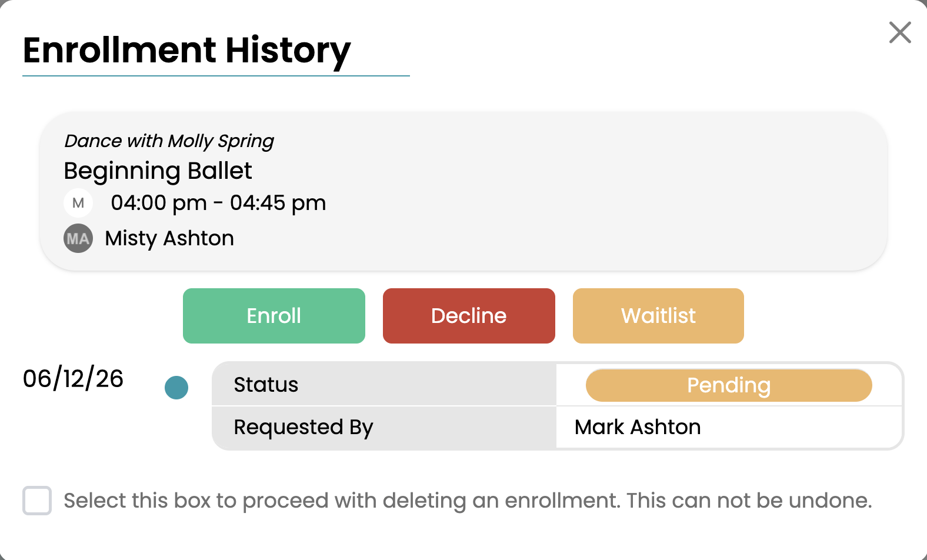
Task: Click the Dance with Molly Spring label
Action: point(169,141)
